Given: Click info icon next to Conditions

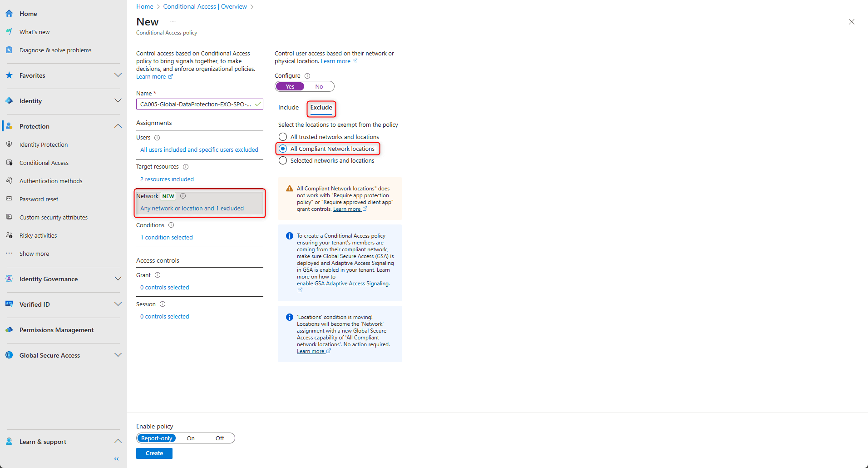Looking at the screenshot, I should click(171, 225).
